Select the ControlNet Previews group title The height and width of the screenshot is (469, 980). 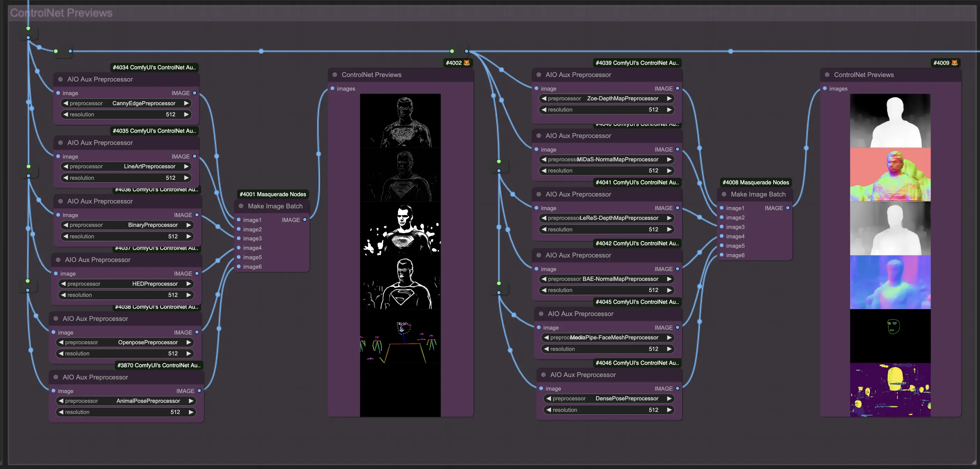61,13
